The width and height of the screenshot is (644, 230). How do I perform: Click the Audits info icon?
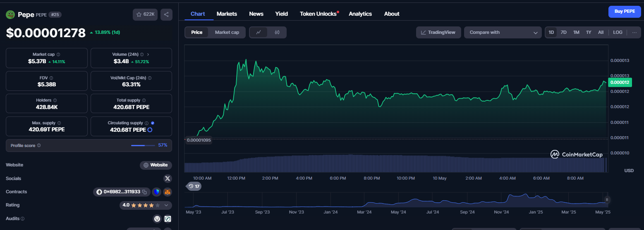point(23,219)
